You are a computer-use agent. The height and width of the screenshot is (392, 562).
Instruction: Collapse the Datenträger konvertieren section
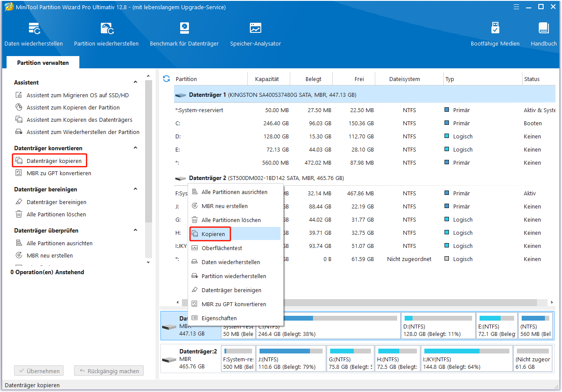pos(135,148)
